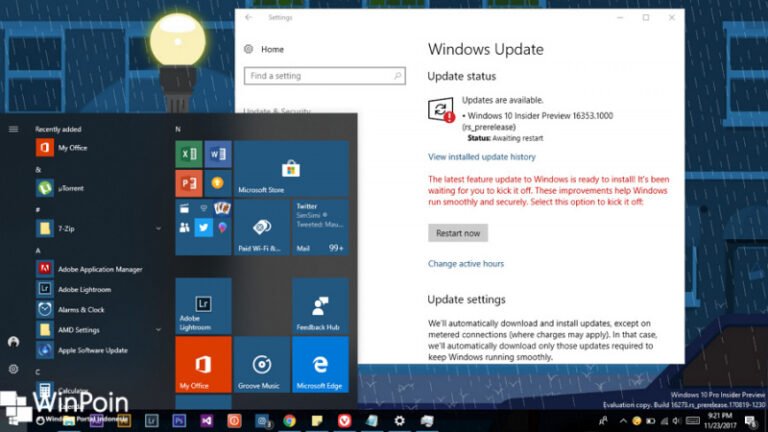This screenshot has width=768, height=432.
Task: Open the Feedback Hub tile
Action: coord(320,305)
